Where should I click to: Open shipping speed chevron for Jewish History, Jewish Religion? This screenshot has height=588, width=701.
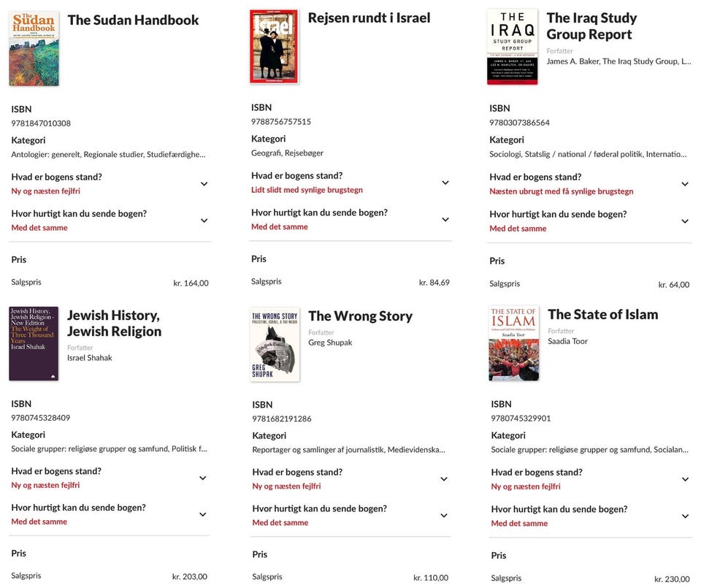(203, 514)
